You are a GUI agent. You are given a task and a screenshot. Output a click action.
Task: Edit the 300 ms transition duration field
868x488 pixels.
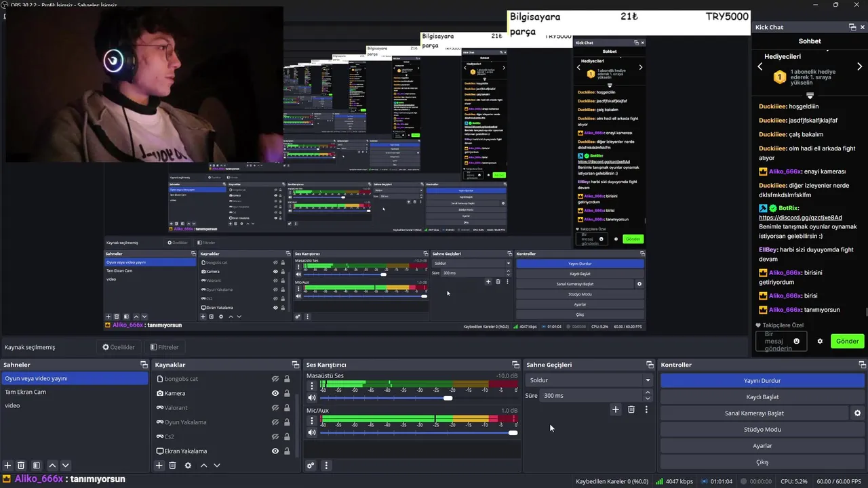pyautogui.click(x=591, y=395)
